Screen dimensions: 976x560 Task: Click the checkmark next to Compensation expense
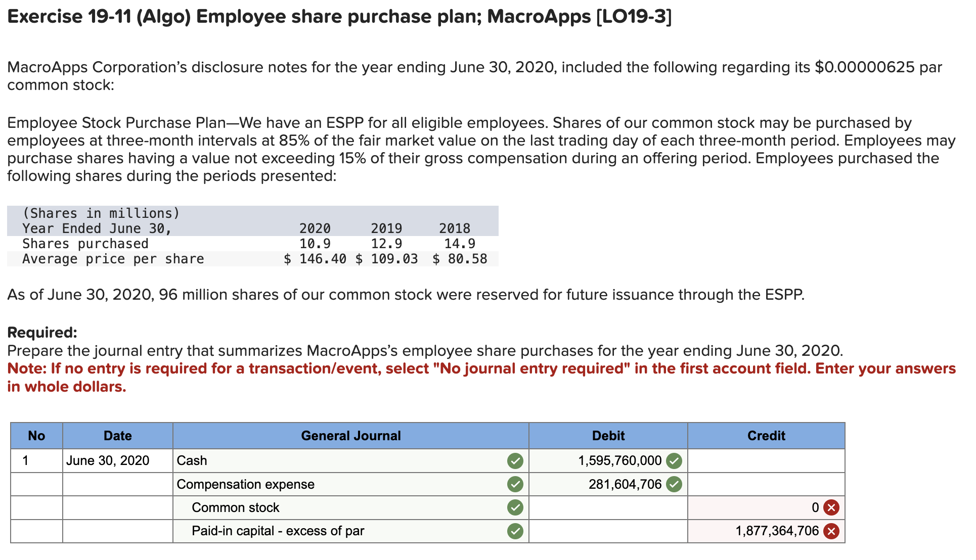(515, 484)
